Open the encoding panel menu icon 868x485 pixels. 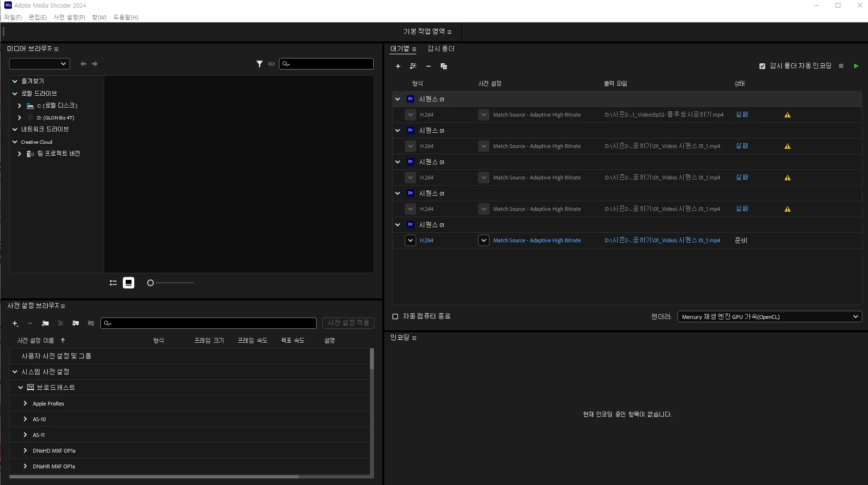tap(414, 338)
